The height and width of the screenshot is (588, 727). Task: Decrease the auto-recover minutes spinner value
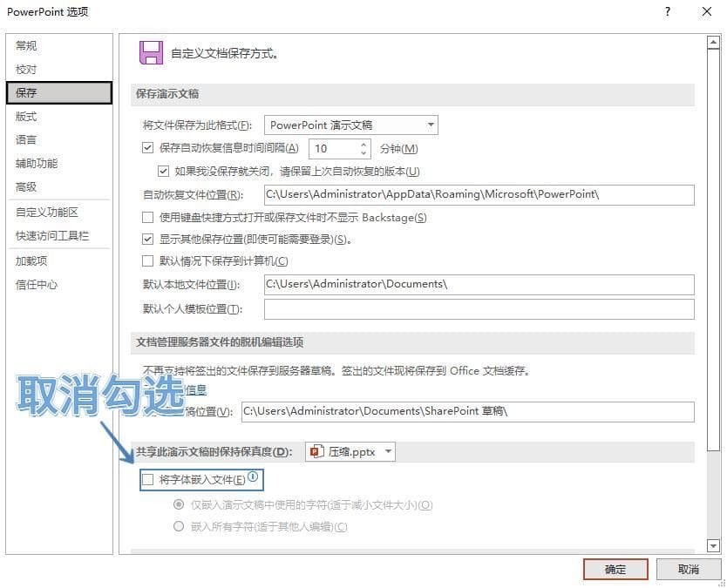[363, 153]
